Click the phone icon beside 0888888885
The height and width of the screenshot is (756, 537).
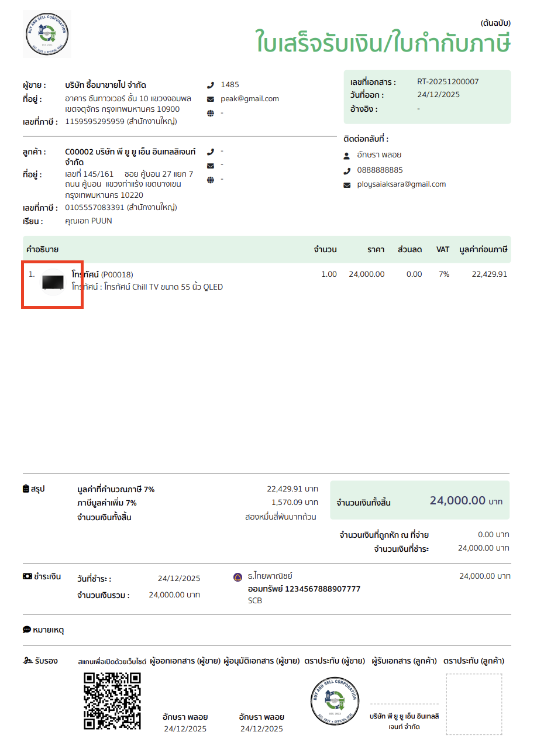tap(347, 170)
